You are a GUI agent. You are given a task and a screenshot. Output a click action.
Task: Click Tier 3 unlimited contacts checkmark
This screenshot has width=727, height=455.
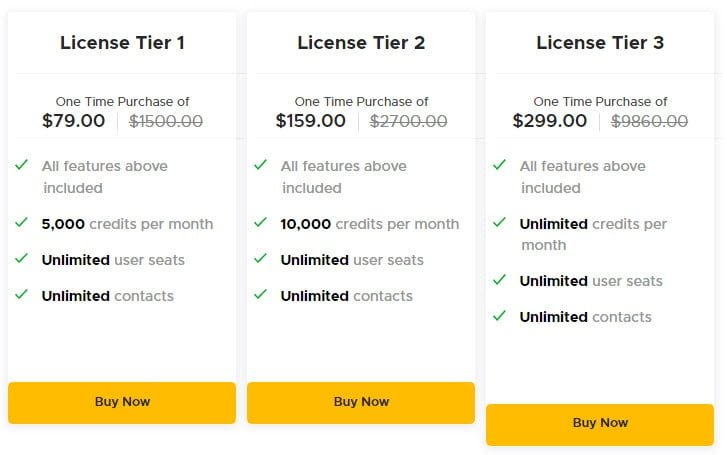click(499, 316)
